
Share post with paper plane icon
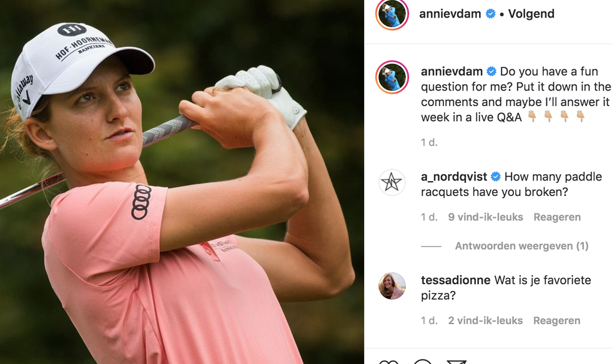[457, 362]
